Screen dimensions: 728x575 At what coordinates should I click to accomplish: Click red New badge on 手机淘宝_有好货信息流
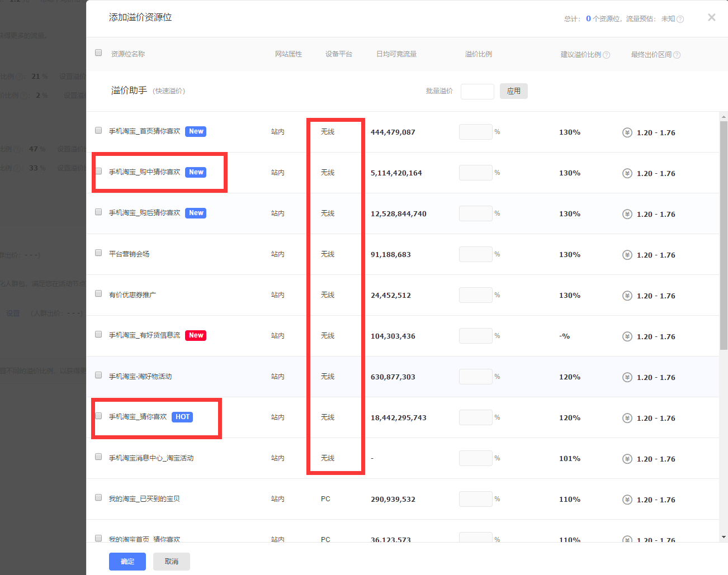[x=196, y=335]
